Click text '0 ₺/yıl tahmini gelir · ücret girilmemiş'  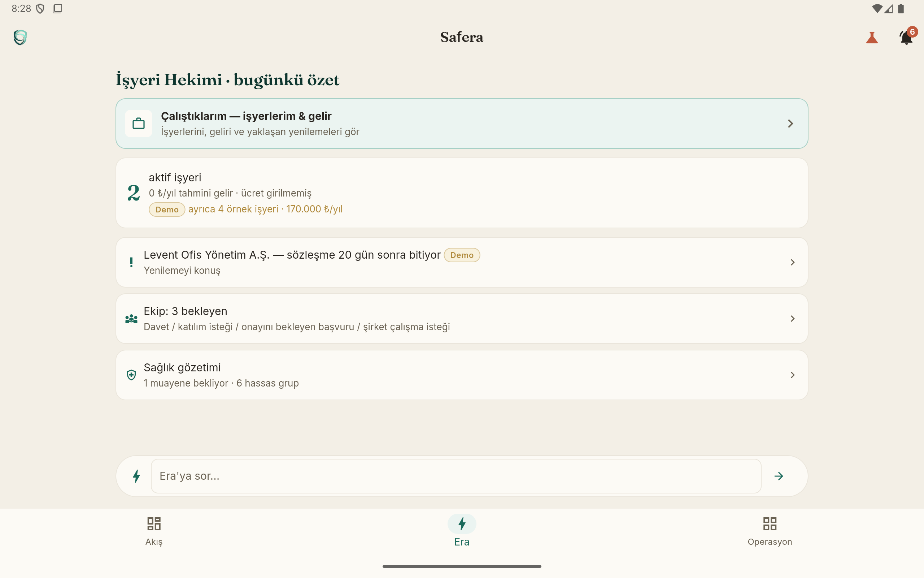tap(230, 193)
